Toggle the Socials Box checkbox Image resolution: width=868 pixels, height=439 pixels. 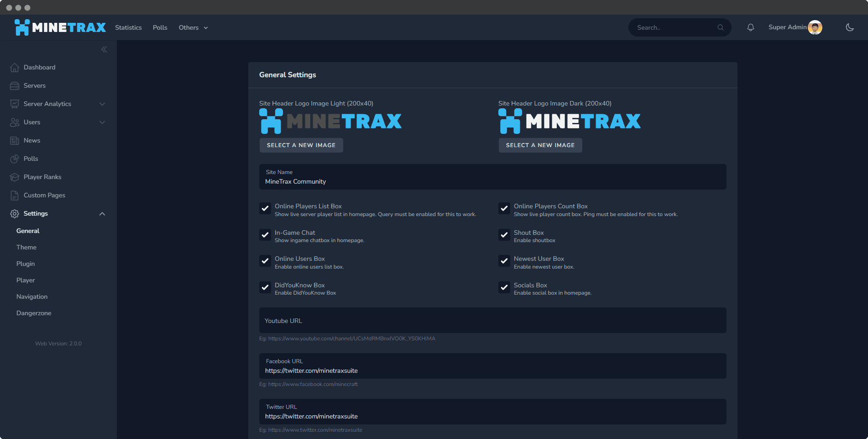click(x=504, y=287)
